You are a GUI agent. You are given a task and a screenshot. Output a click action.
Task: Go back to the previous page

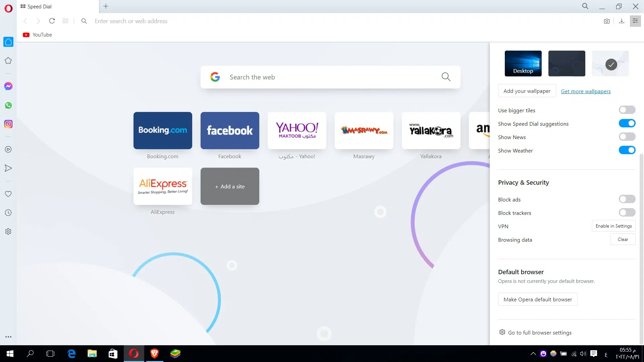click(x=25, y=21)
